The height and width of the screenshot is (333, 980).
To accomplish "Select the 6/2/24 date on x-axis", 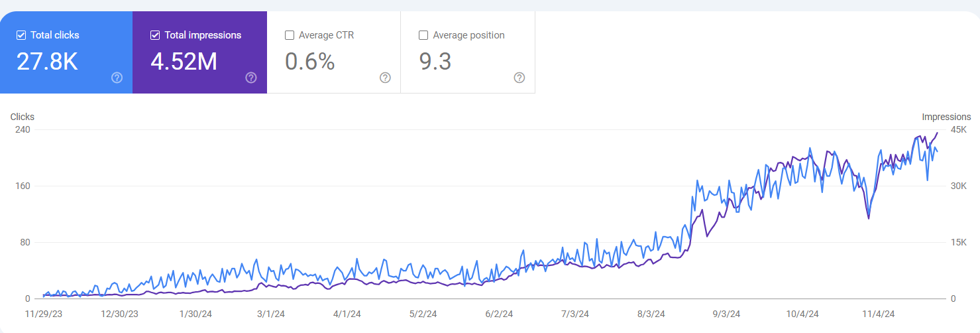I will click(498, 314).
